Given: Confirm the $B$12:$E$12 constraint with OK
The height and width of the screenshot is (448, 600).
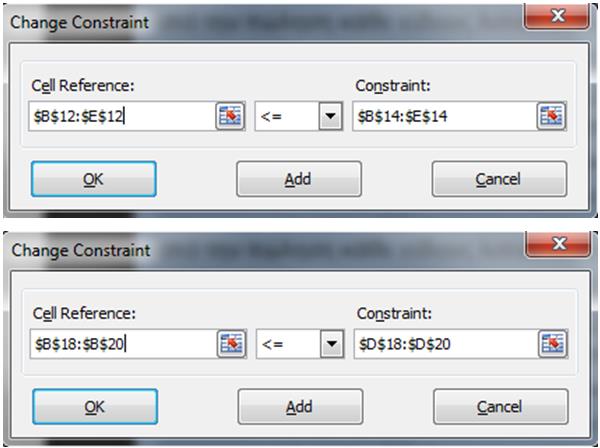Looking at the screenshot, I should (x=94, y=179).
